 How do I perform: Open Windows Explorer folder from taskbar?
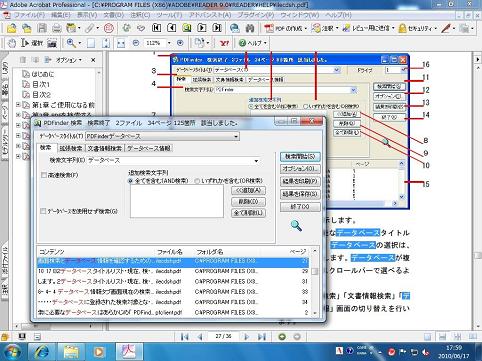[71, 352]
